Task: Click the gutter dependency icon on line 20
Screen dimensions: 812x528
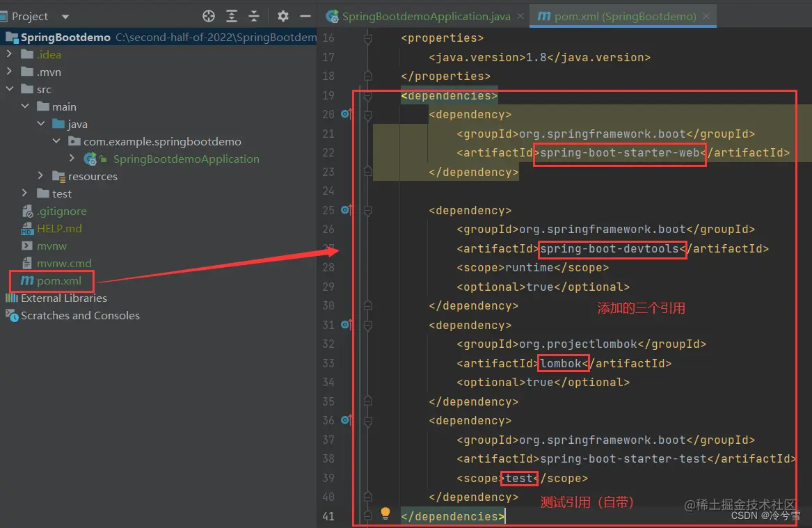Action: (x=346, y=113)
